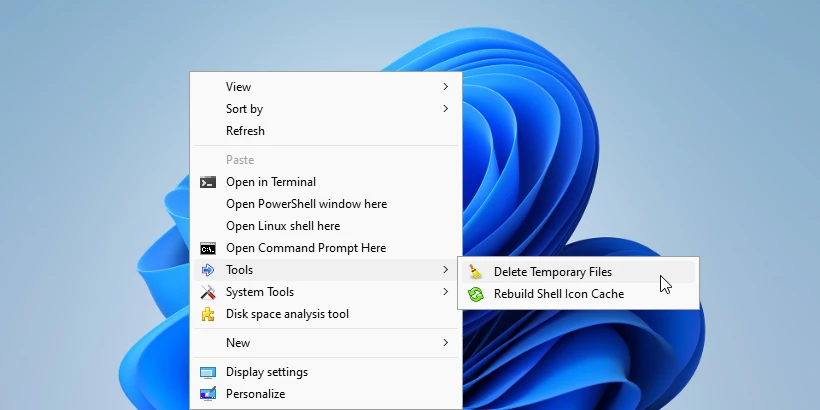Choose Open PowerShell window here

click(326, 204)
